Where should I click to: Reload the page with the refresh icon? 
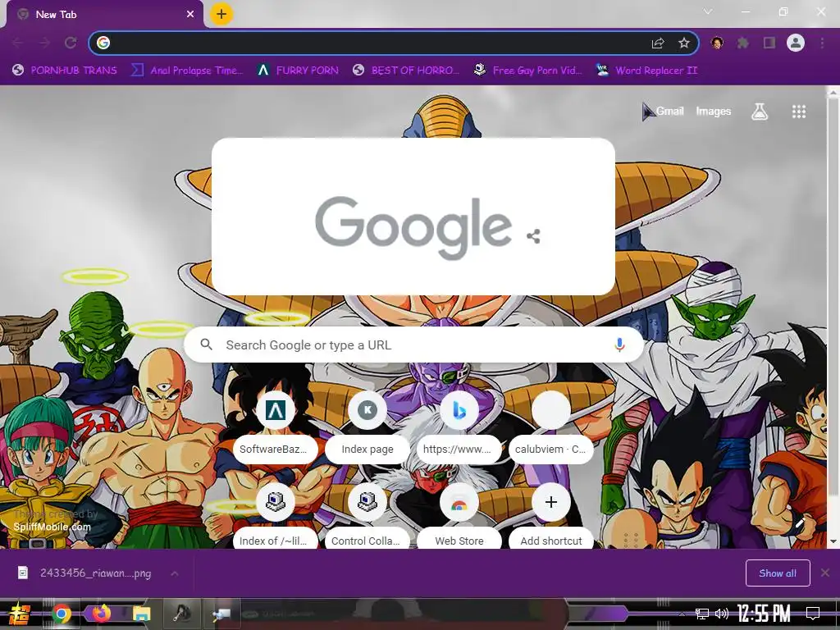[71, 43]
